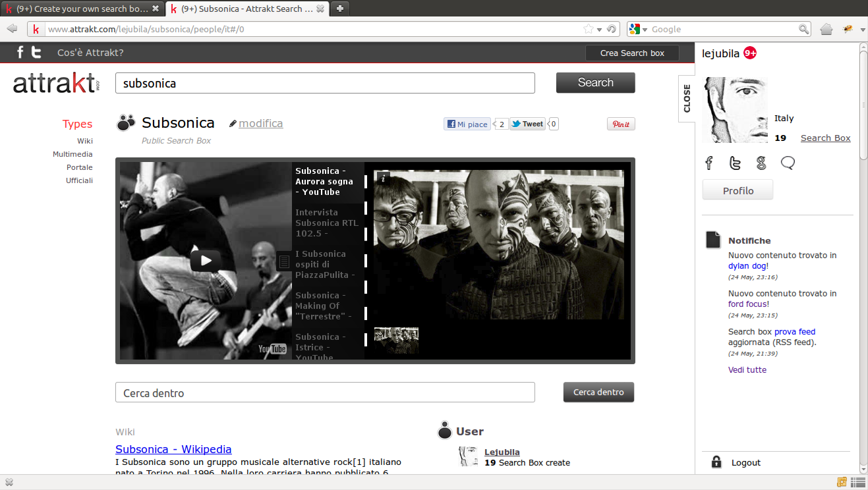Click the browser home icon
The image size is (868, 490).
pyautogui.click(x=826, y=29)
